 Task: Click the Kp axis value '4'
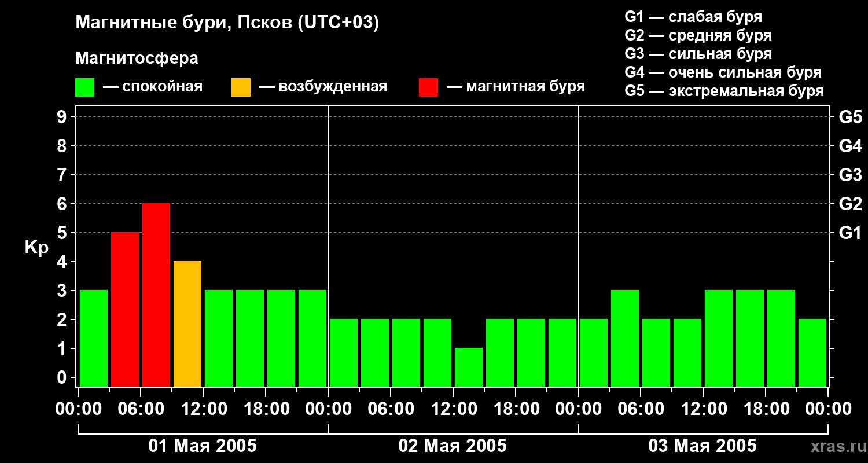coord(63,262)
